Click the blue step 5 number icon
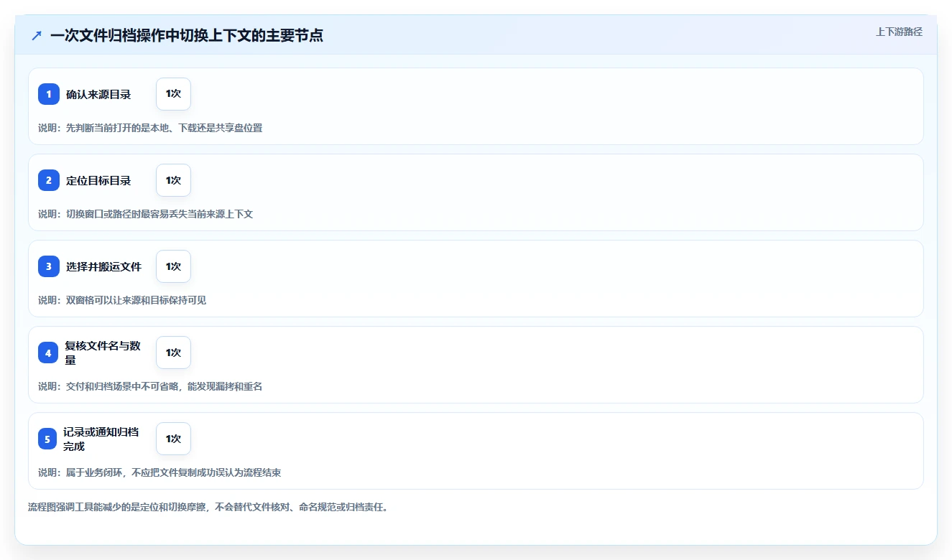This screenshot has width=952, height=560. tap(47, 439)
